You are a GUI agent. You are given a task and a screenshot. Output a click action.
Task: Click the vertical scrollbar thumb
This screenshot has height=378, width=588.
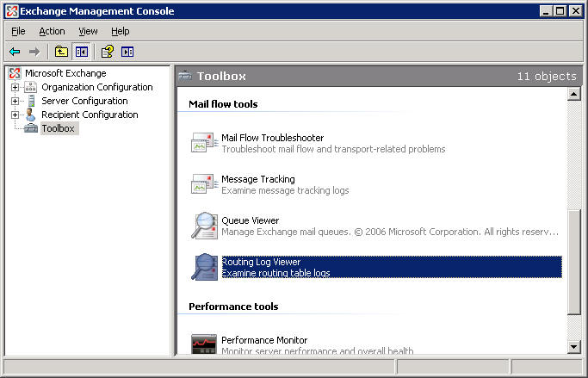(573, 262)
